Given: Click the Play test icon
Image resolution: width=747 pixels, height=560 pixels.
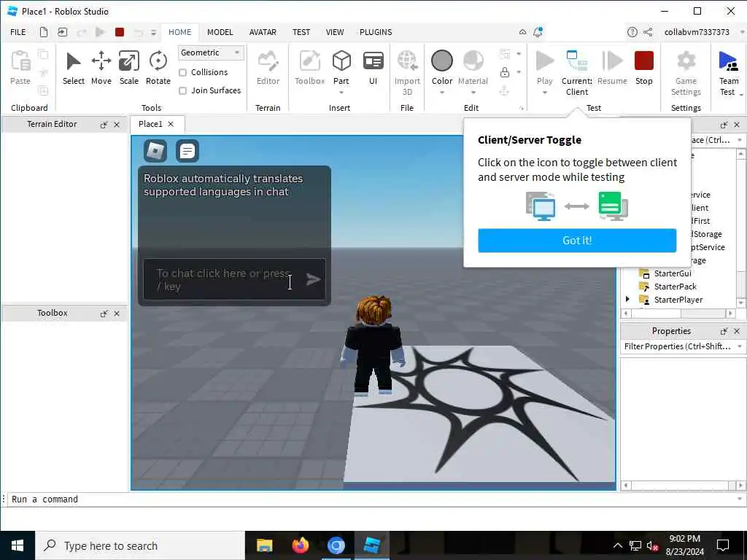Looking at the screenshot, I should tap(544, 61).
